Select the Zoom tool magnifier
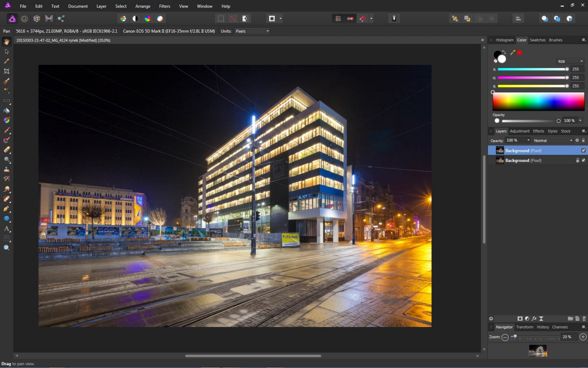Viewport: 588px width, 368px height. [6, 248]
